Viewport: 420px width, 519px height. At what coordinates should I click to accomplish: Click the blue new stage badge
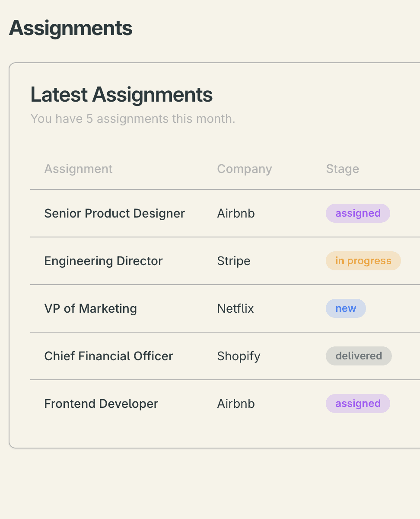point(346,308)
